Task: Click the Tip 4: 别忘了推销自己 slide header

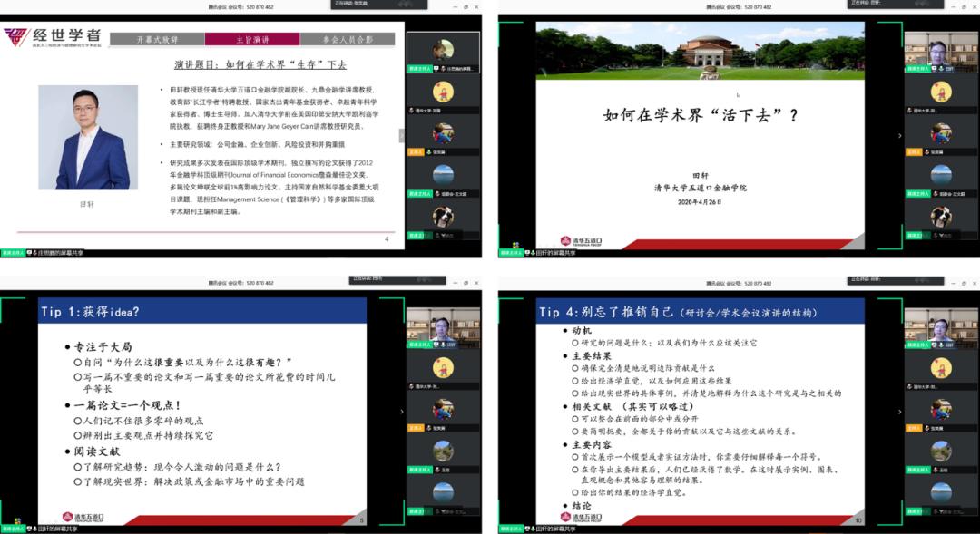Action: pyautogui.click(x=700, y=311)
